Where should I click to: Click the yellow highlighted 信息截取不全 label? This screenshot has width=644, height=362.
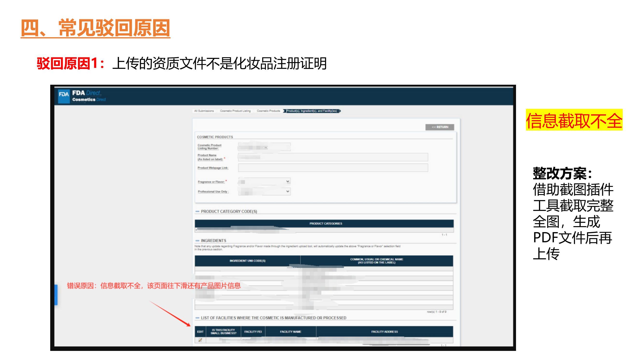point(574,120)
